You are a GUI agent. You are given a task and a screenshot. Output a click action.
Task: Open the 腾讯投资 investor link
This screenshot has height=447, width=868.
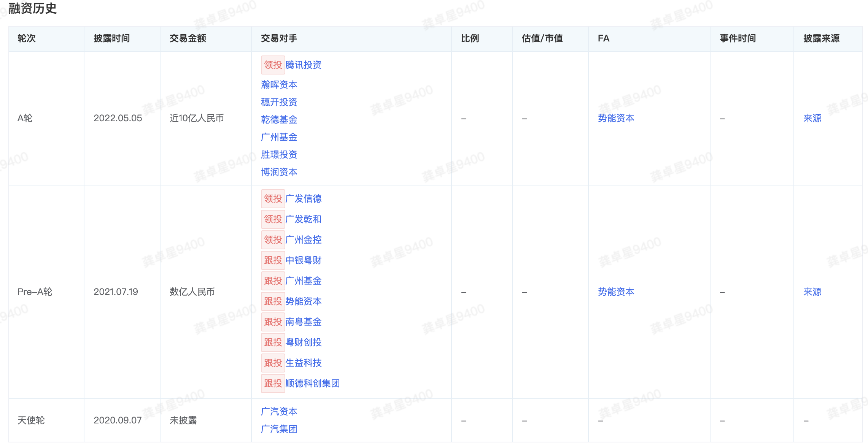[303, 65]
